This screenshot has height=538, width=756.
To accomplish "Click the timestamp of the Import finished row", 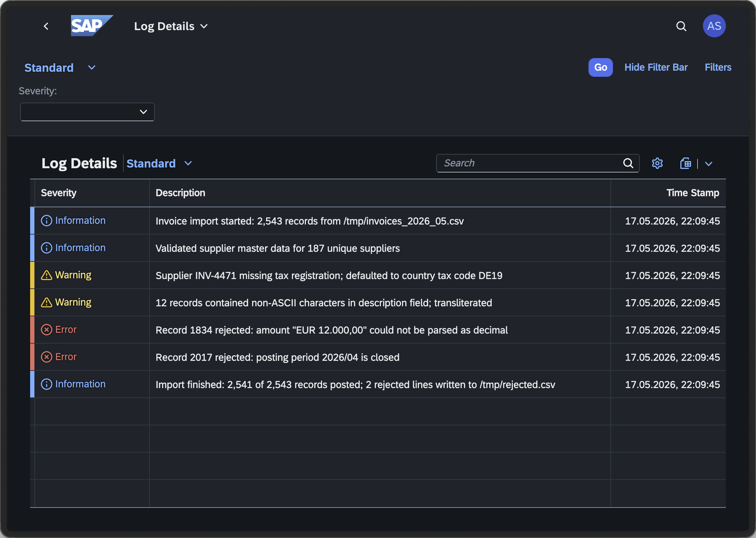I will [672, 384].
